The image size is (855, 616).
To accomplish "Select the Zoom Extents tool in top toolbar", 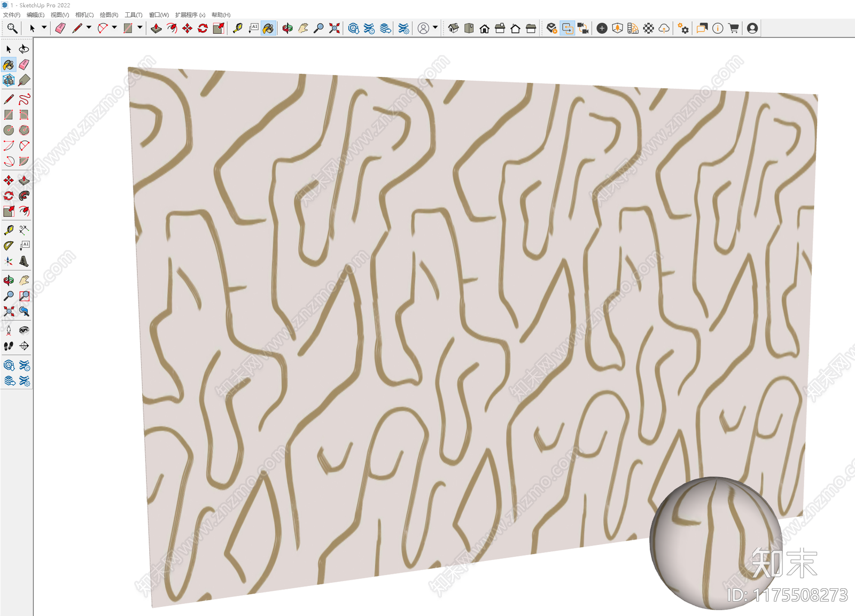I will (334, 28).
